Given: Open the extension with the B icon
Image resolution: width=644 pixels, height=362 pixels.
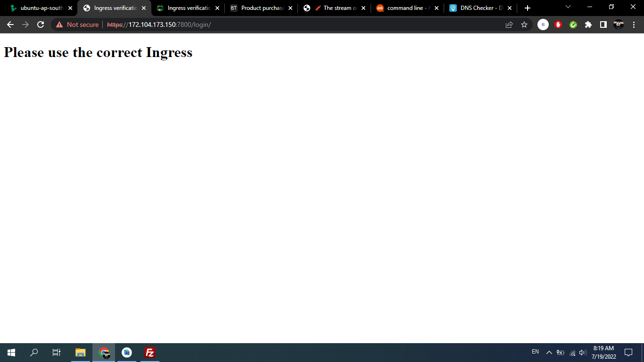Looking at the screenshot, I should 543,25.
